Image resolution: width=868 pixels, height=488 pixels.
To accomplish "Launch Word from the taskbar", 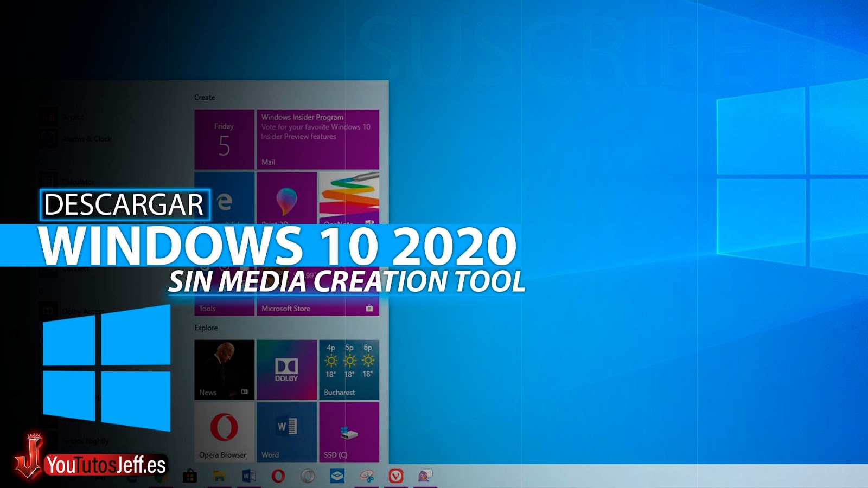I will (x=248, y=476).
